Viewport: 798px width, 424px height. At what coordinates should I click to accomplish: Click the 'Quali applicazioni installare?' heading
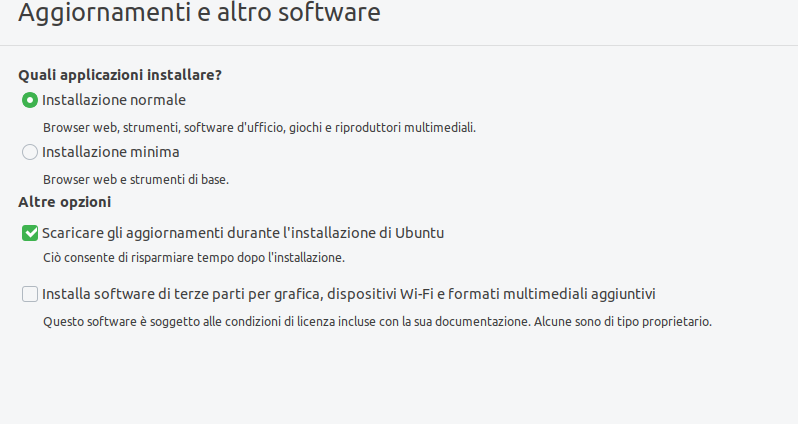tap(120, 75)
